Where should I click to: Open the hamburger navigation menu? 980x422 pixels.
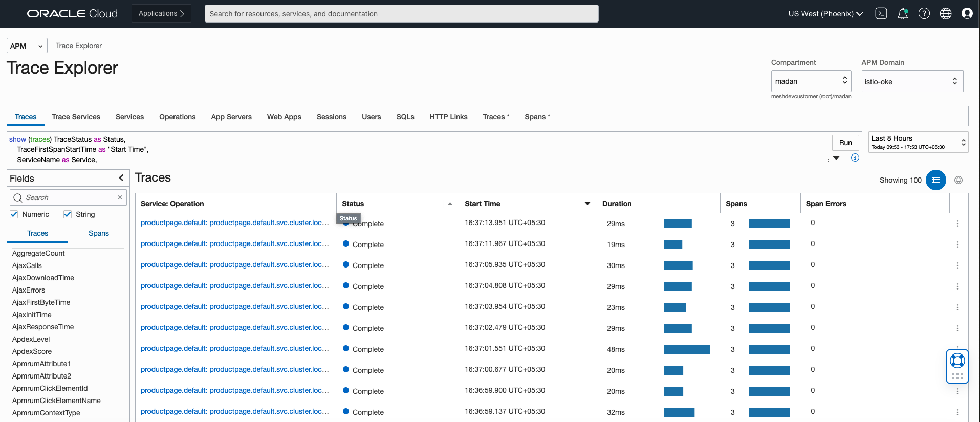(x=8, y=13)
